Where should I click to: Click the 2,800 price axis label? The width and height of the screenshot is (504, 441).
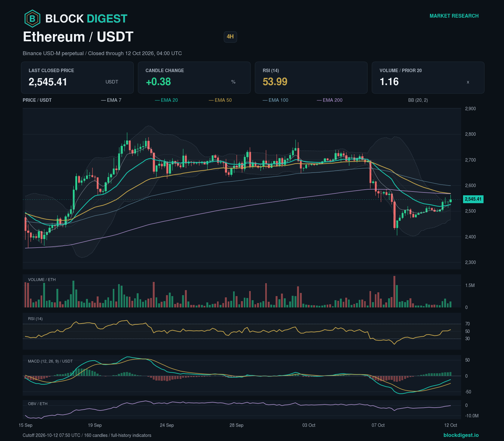(x=471, y=134)
